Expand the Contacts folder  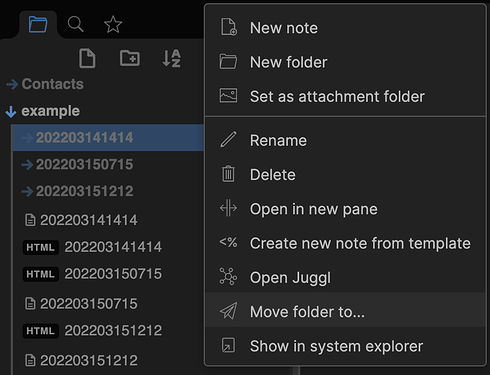tap(45, 84)
